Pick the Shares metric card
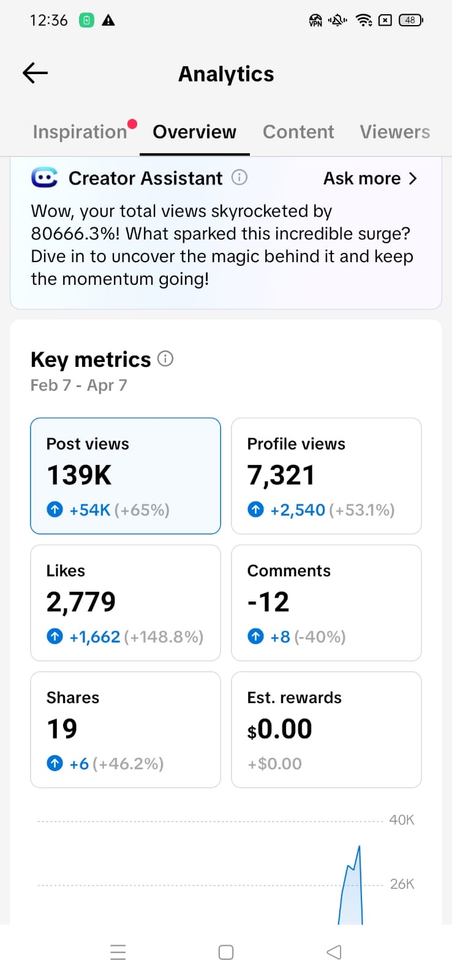Image resolution: width=452 pixels, height=980 pixels. point(126,729)
